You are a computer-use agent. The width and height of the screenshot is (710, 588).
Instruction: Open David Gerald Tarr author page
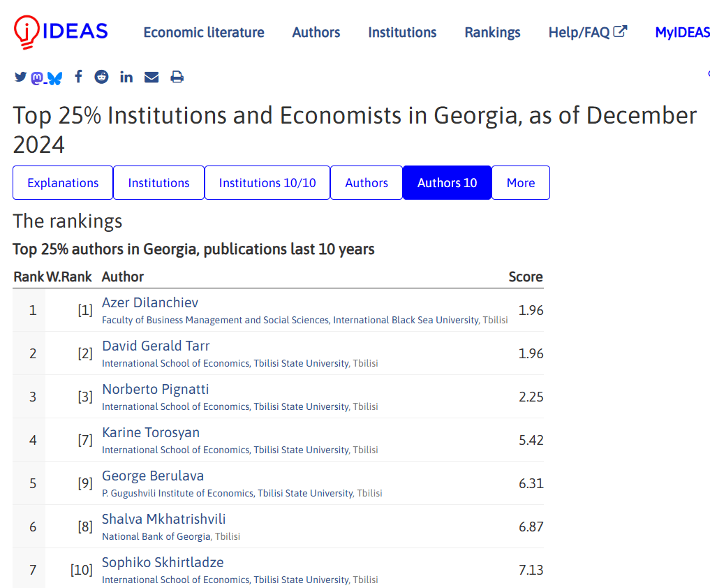(156, 346)
